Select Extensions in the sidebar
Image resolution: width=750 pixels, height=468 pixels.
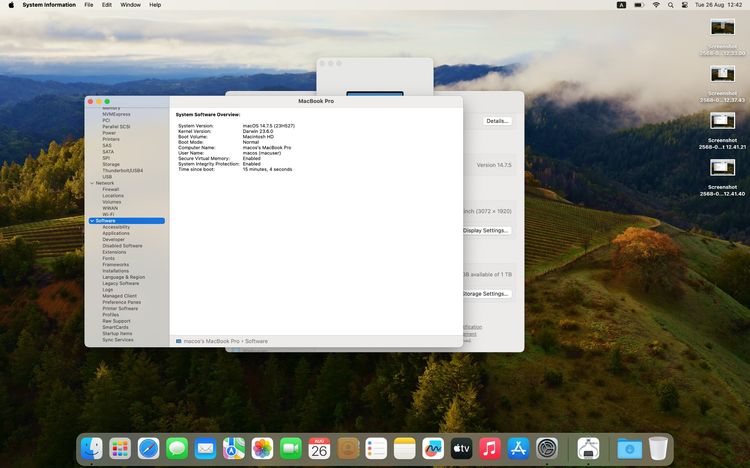(114, 252)
